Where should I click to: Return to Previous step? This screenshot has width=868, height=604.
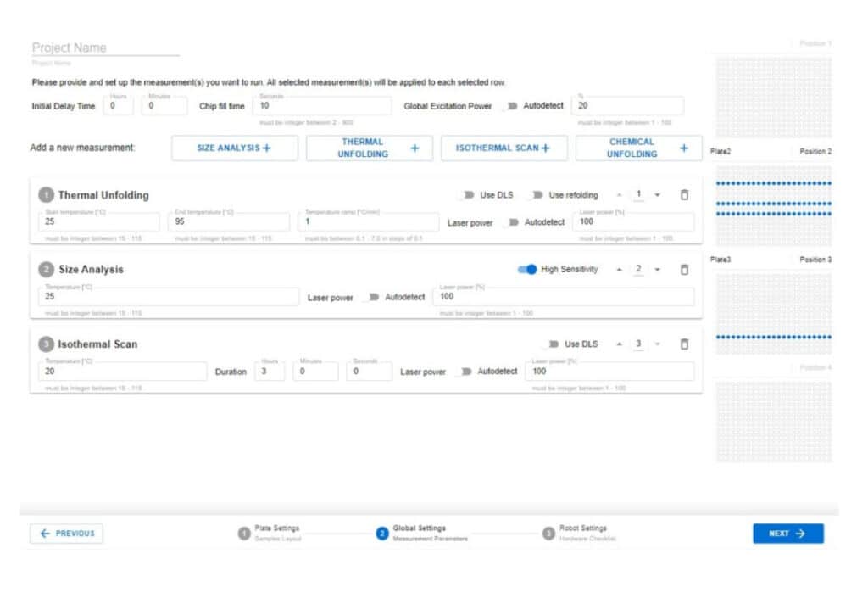(67, 534)
